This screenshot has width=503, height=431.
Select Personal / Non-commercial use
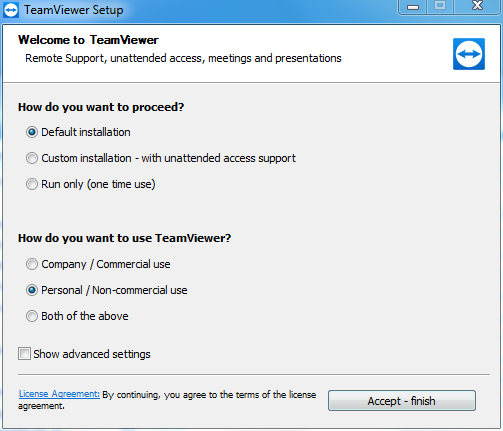(107, 290)
